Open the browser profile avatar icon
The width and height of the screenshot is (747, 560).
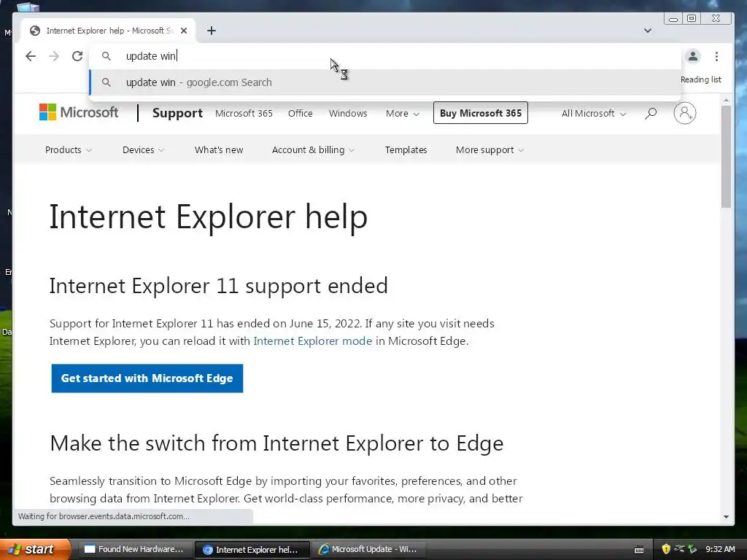693,56
